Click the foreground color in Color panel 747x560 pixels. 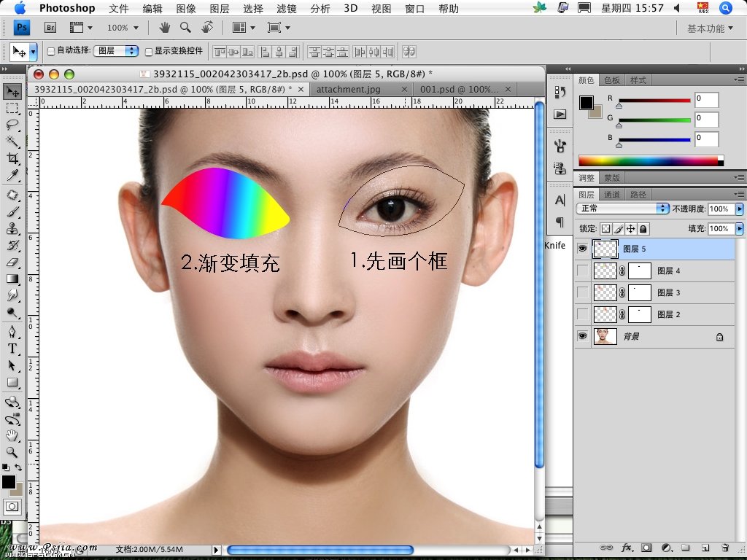[587, 102]
